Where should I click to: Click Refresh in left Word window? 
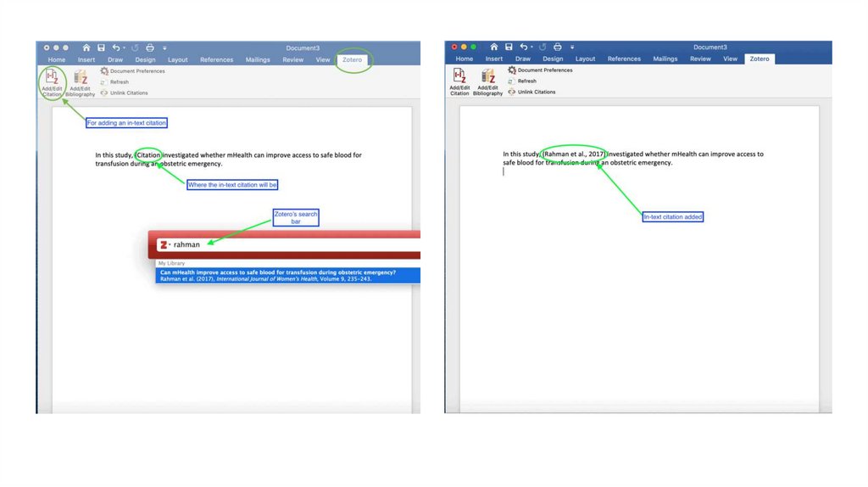(114, 82)
